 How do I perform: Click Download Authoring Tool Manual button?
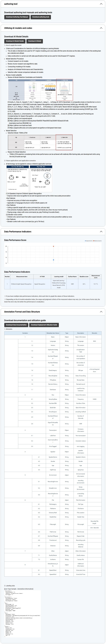[x=17, y=17]
